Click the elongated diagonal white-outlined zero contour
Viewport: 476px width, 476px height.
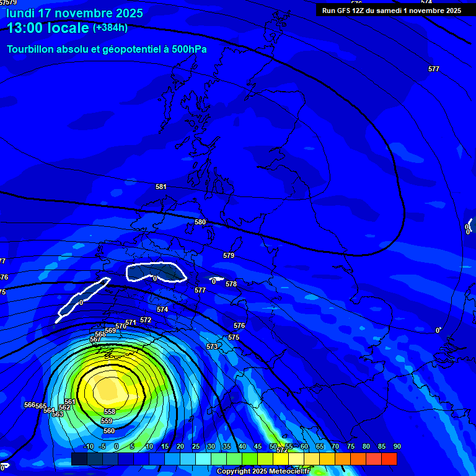tap(82, 300)
